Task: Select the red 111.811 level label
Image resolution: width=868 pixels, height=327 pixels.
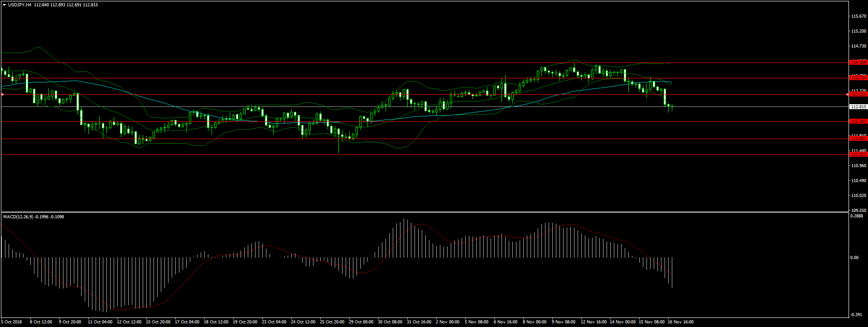Action: 858,139
